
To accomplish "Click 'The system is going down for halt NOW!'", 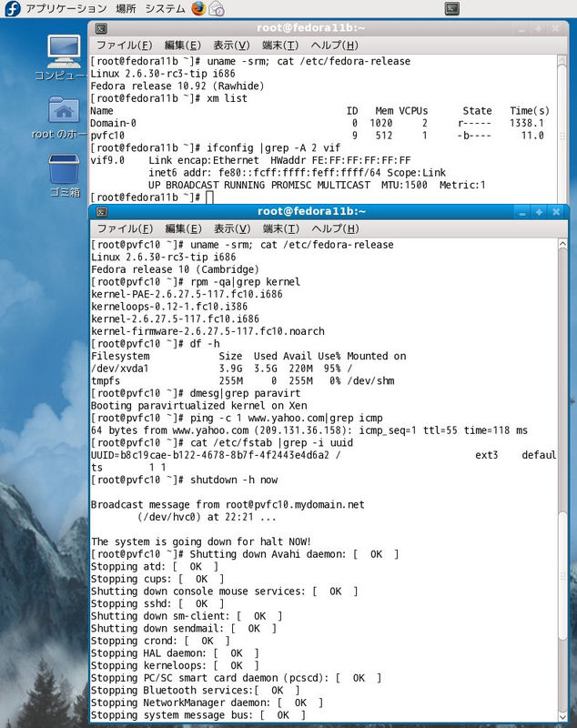I will point(201,541).
